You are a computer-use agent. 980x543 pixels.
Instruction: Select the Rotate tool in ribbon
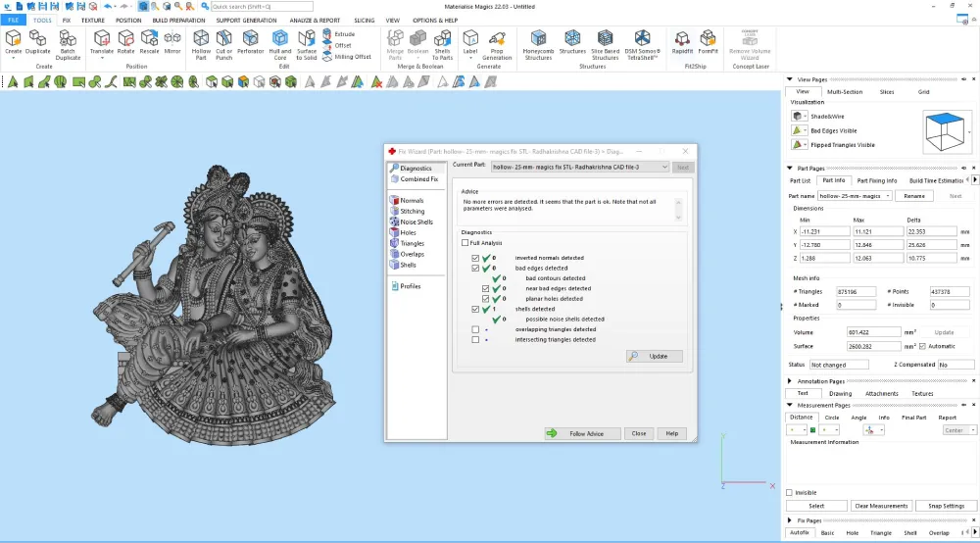coord(125,42)
